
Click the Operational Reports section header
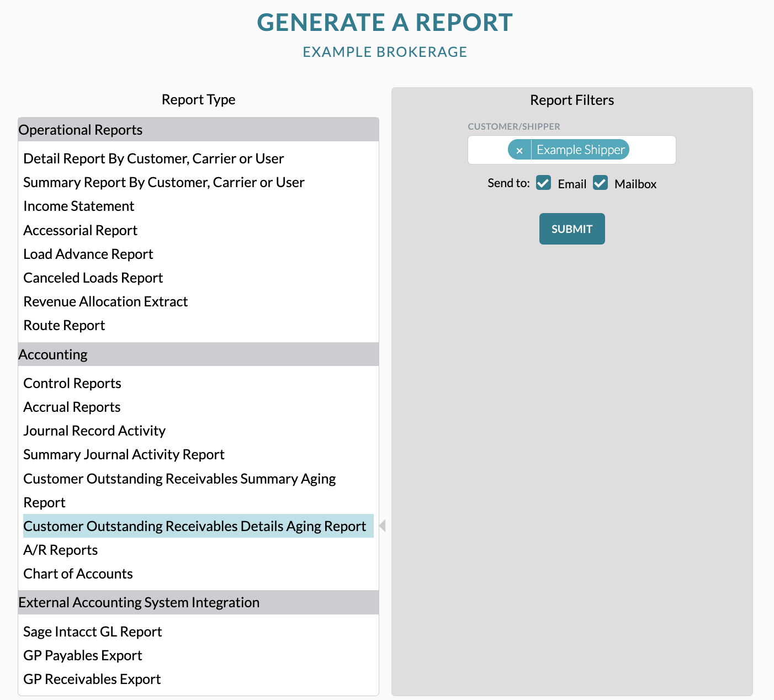(x=198, y=130)
